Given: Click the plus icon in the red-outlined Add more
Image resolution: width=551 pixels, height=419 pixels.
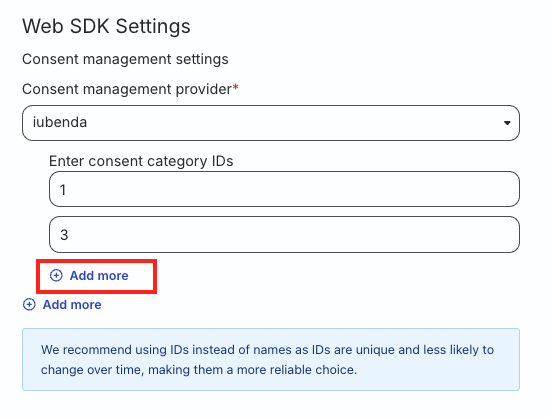Looking at the screenshot, I should 56,276.
